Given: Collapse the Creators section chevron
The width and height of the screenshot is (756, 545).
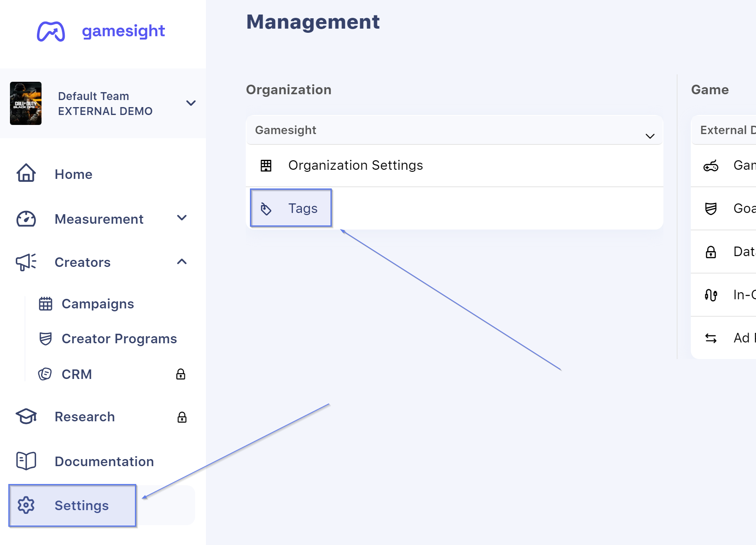Looking at the screenshot, I should coord(182,262).
